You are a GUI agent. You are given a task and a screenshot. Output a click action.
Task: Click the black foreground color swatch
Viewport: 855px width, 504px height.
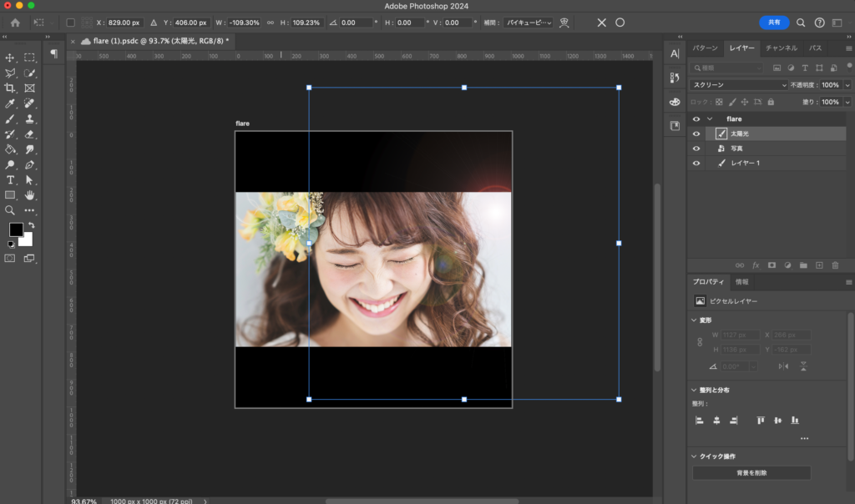coord(16,229)
